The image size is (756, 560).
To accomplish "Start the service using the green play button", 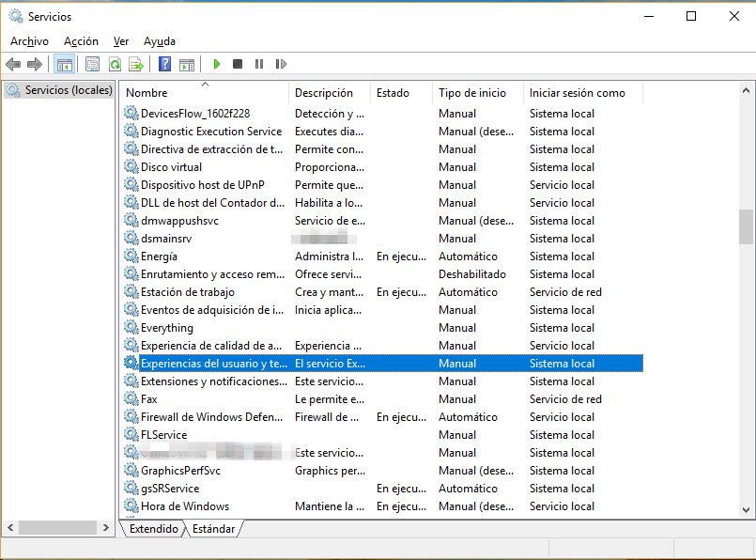I will click(x=216, y=64).
